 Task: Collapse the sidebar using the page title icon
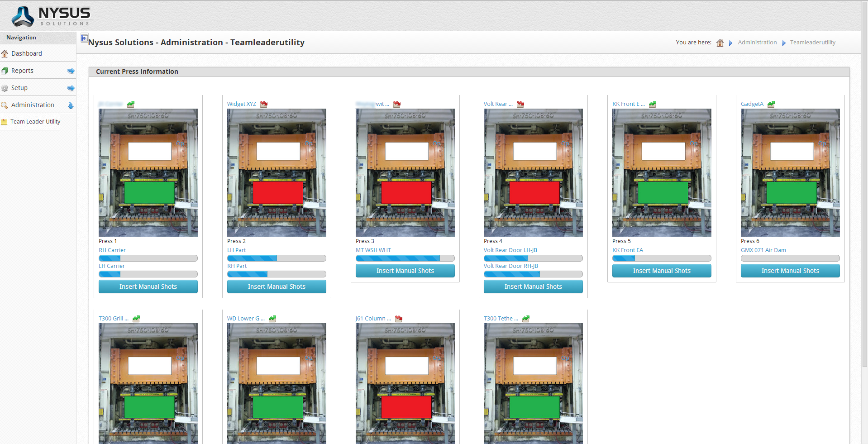[84, 38]
